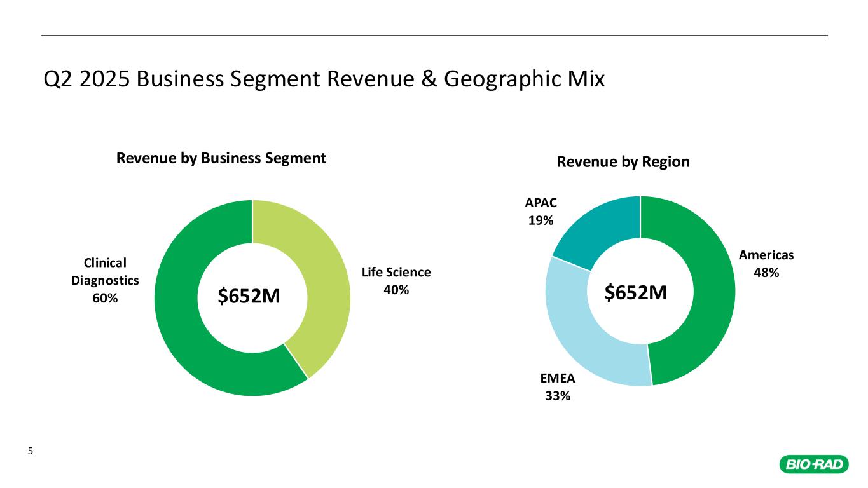Viewport: 868px width, 488px height.
Task: Click the horizontal divider line above the title
Action: 434,35
